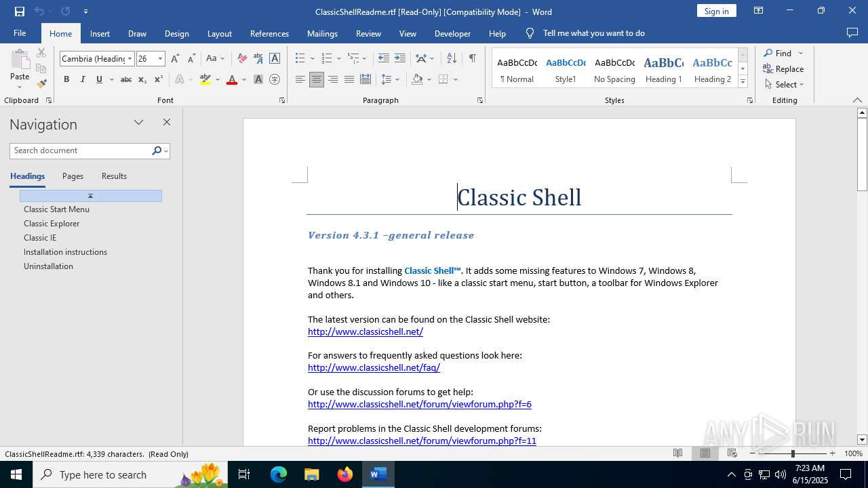This screenshot has width=868, height=488.
Task: Click Increase Indent icon
Action: coord(400,58)
